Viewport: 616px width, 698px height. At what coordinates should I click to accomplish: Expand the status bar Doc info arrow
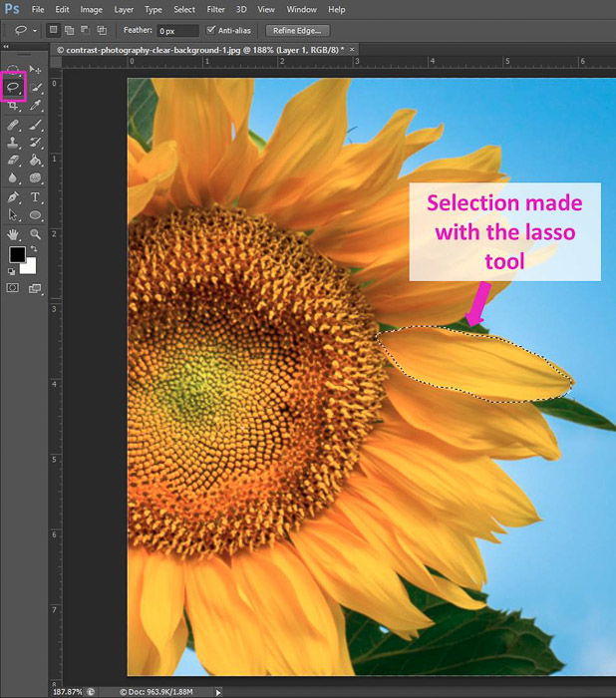tap(219, 691)
